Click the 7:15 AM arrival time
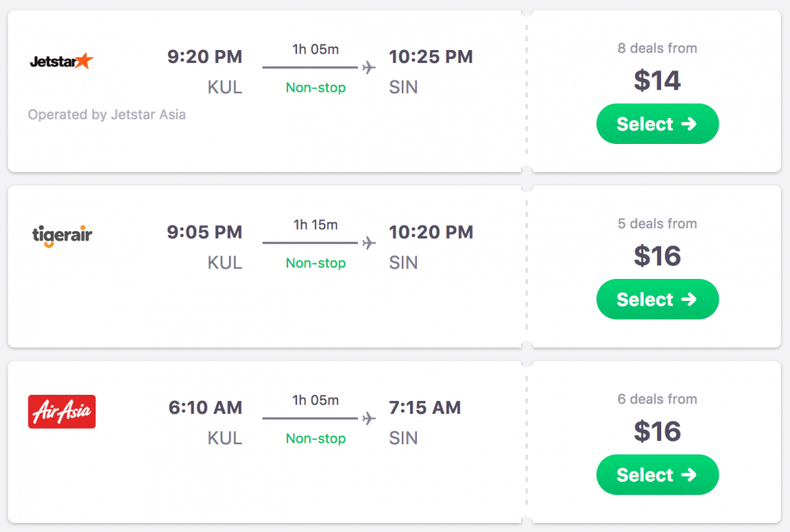Image resolution: width=790 pixels, height=532 pixels. 425,408
